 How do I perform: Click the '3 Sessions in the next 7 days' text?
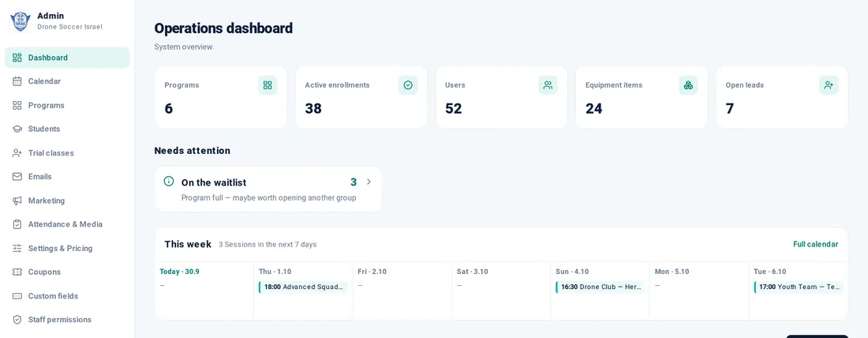point(268,244)
